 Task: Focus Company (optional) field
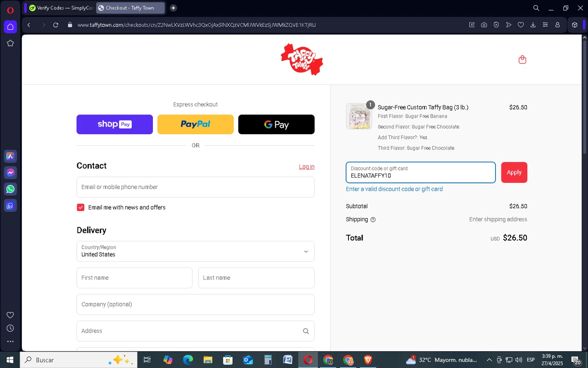195,304
